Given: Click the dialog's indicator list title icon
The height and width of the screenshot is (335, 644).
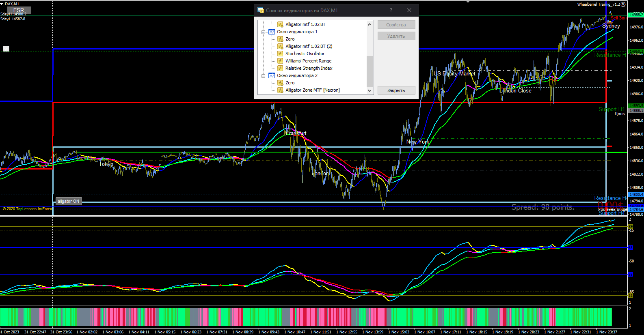Looking at the screenshot, I should tap(261, 10).
